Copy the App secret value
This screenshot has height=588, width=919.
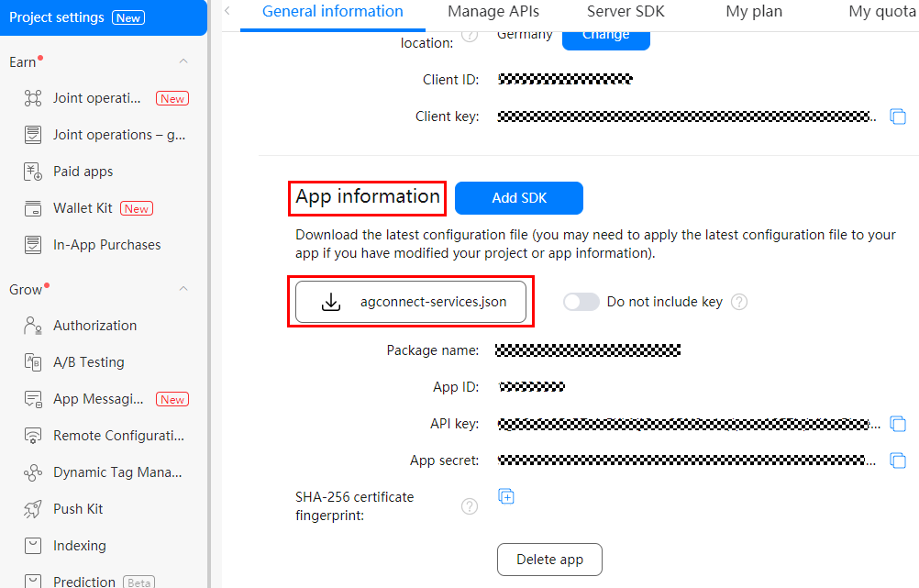pos(898,460)
